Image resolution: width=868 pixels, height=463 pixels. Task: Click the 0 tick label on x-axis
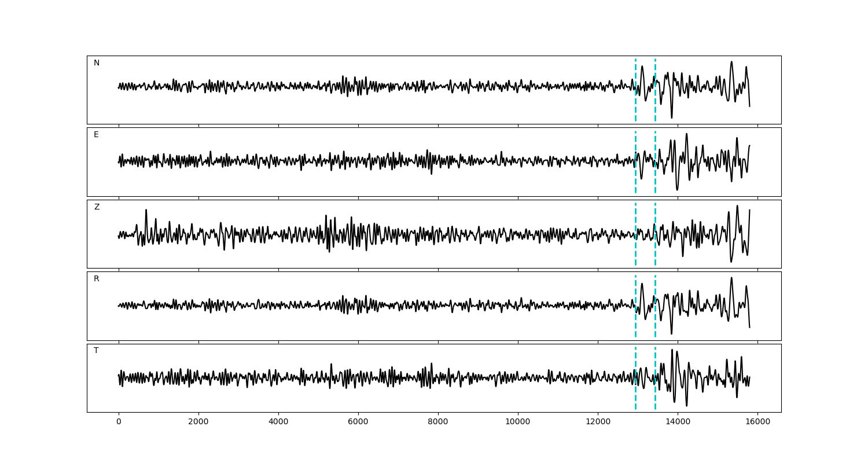point(119,422)
